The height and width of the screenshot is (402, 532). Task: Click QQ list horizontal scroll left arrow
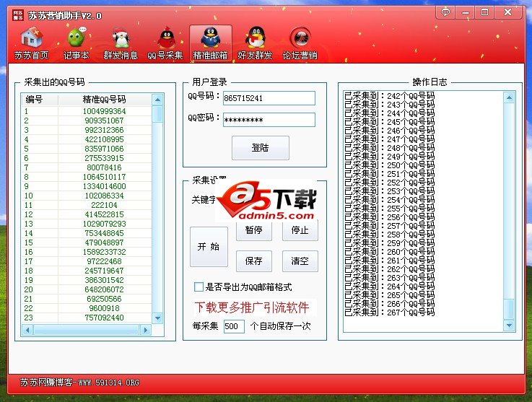[27, 330]
